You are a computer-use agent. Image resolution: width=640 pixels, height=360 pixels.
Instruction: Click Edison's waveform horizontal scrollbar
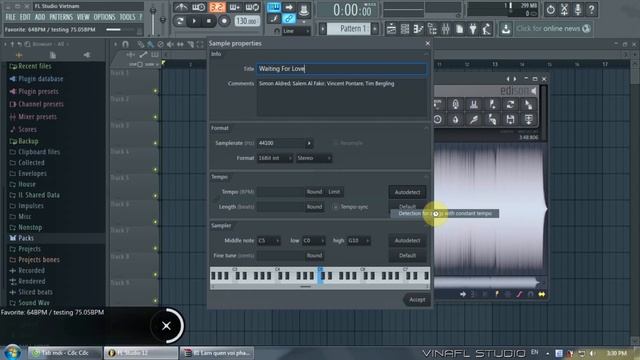tap(489, 282)
